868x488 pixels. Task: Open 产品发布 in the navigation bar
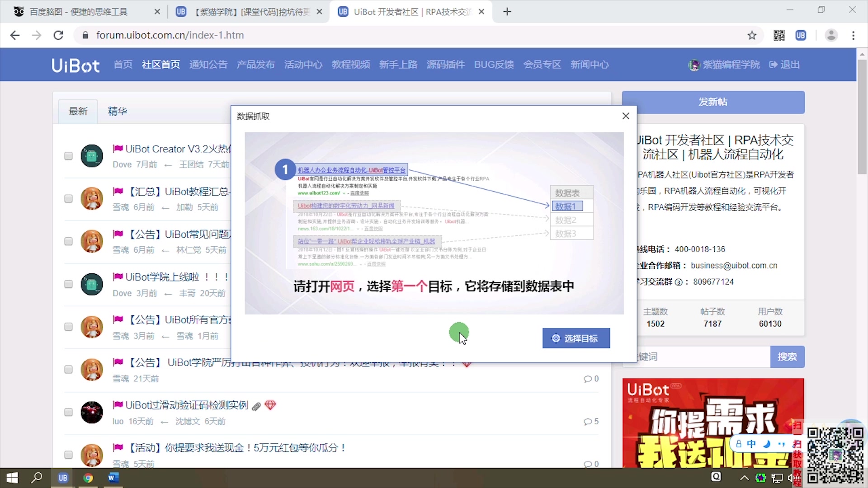click(x=256, y=65)
